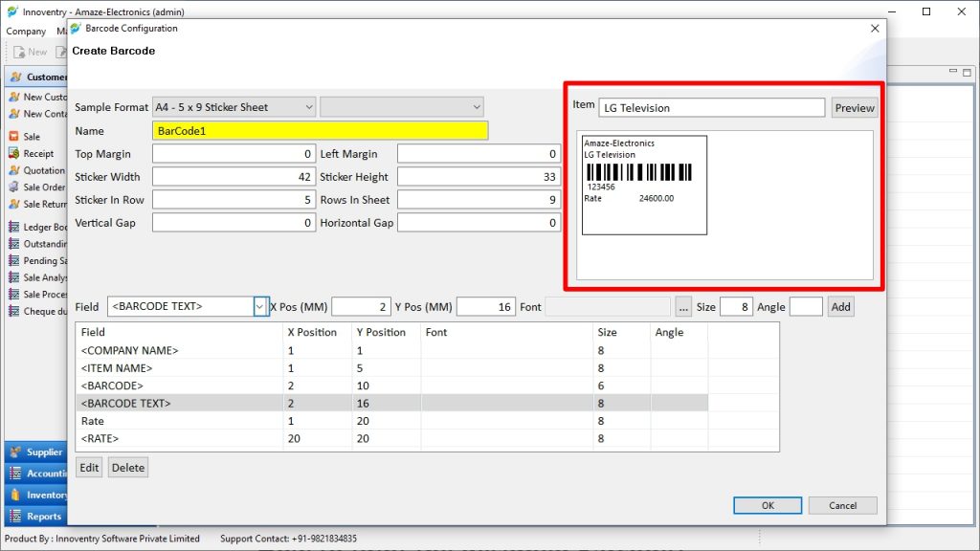Click the Sticker Height input
The width and height of the screenshot is (980, 551).
(479, 177)
